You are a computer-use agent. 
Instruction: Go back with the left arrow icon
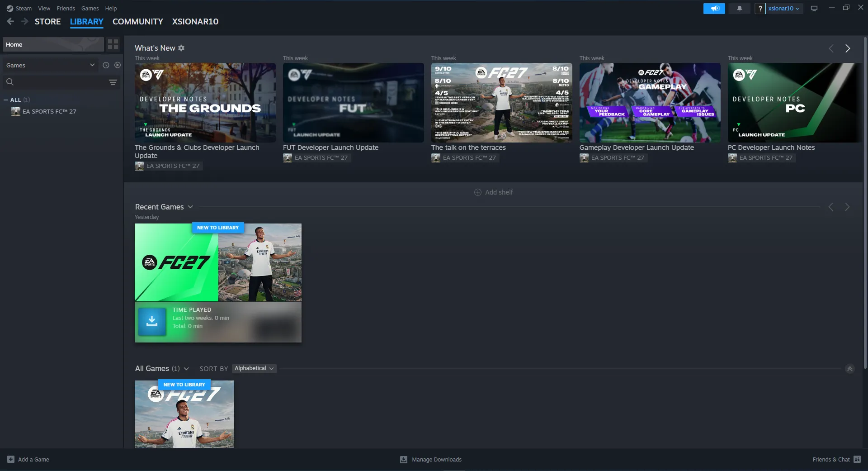coord(10,21)
